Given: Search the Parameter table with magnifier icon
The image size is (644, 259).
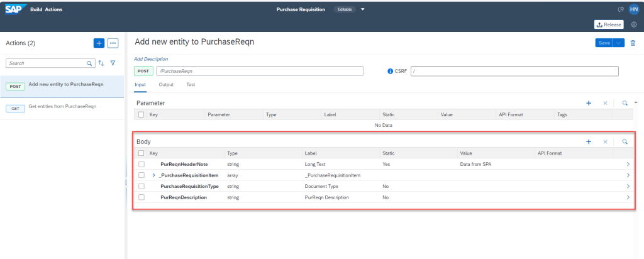Looking at the screenshot, I should 625,103.
